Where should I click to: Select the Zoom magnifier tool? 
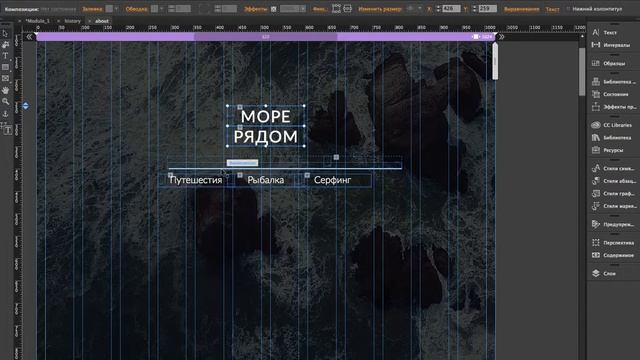pyautogui.click(x=5, y=101)
